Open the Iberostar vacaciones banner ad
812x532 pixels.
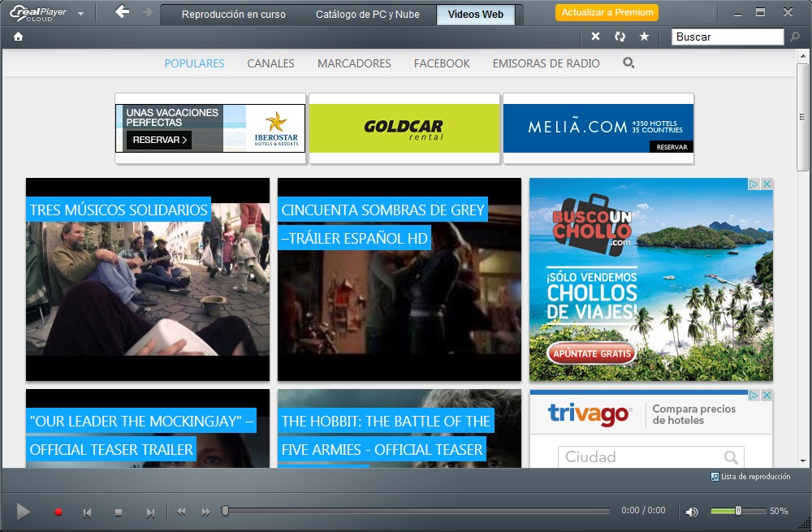[210, 128]
